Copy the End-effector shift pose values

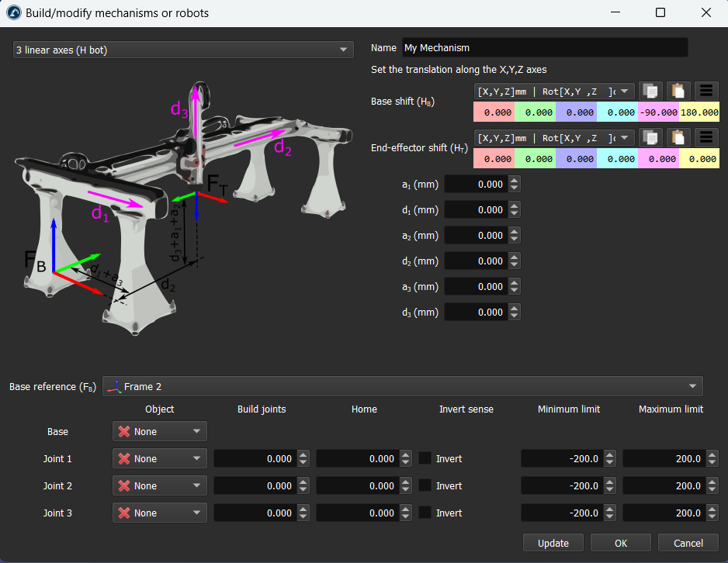click(652, 137)
